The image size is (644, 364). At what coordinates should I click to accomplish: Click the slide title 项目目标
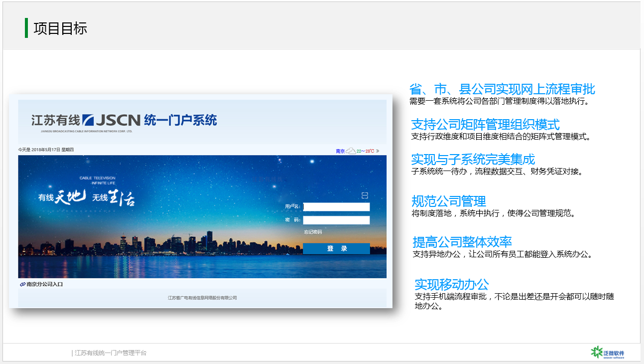click(60, 28)
